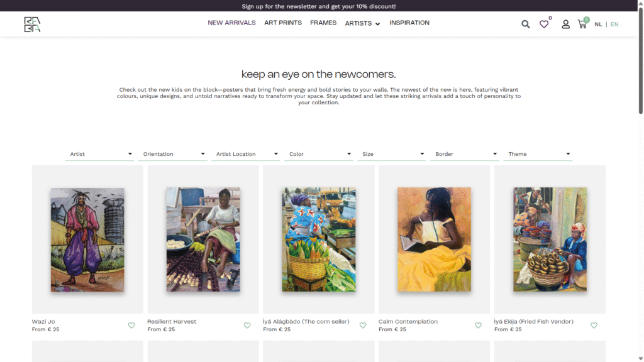The image size is (644, 362).
Task: Open the Frames menu item
Action: pos(323,23)
